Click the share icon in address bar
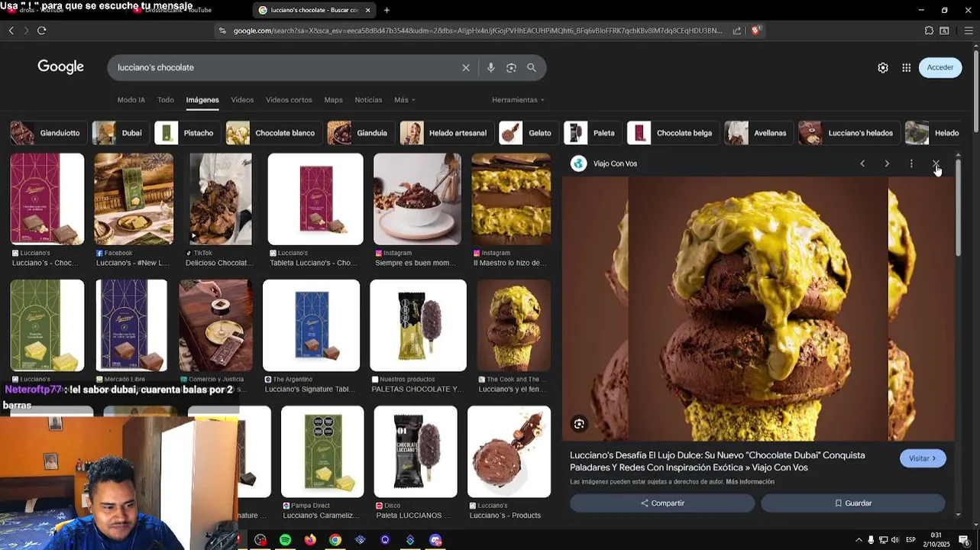The width and height of the screenshot is (980, 550). click(x=737, y=31)
